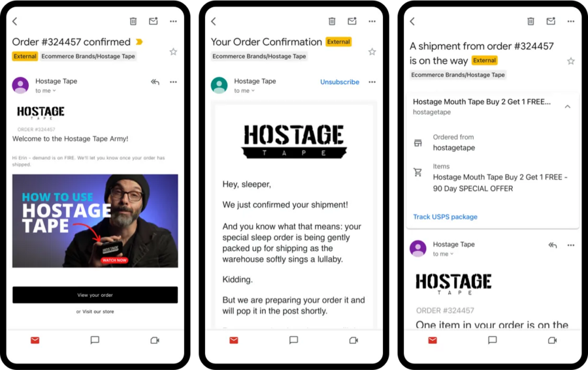Click the 'External' tag in 'Order #324457 confirmed' email

coord(25,56)
